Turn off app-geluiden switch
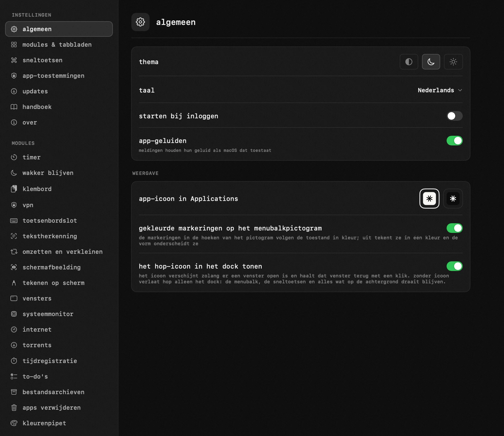 coord(455,141)
